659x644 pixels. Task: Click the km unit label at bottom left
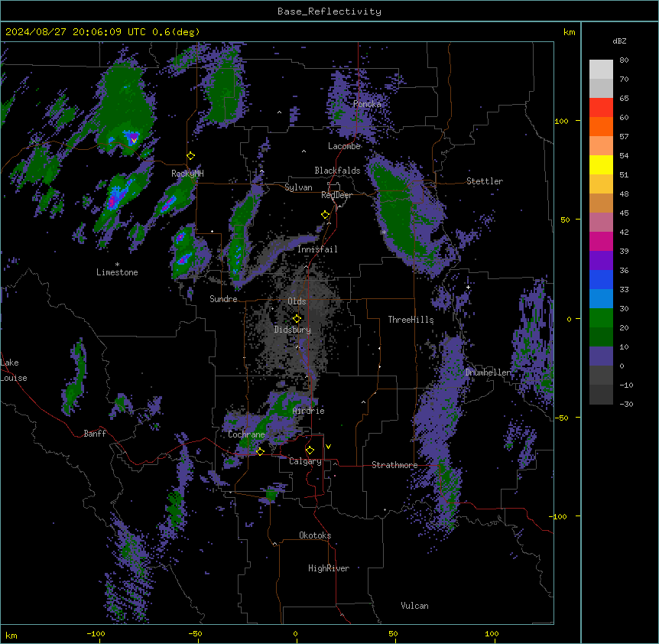11,636
